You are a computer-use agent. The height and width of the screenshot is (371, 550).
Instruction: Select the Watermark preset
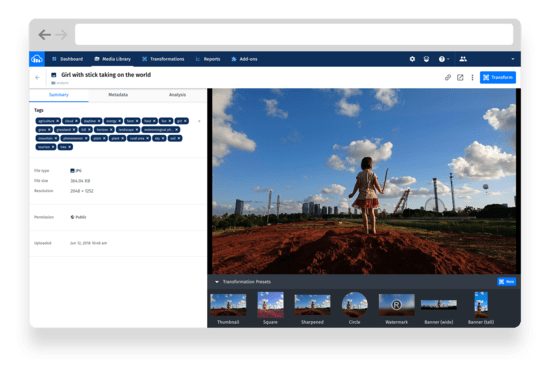[396, 309]
